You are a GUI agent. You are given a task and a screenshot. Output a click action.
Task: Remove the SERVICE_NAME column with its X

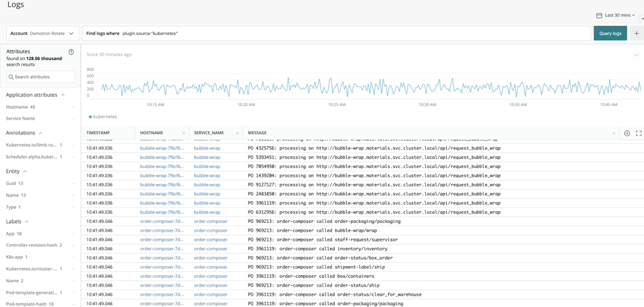click(237, 133)
